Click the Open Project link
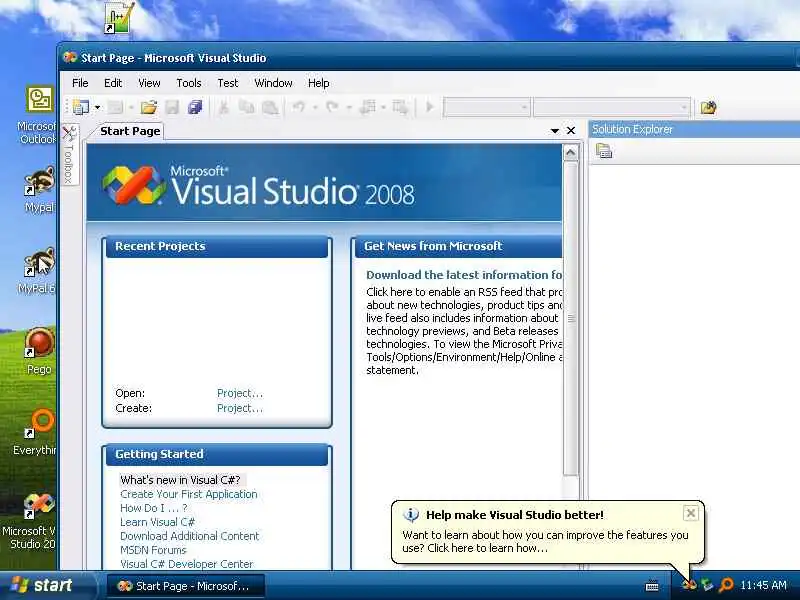 click(240, 393)
